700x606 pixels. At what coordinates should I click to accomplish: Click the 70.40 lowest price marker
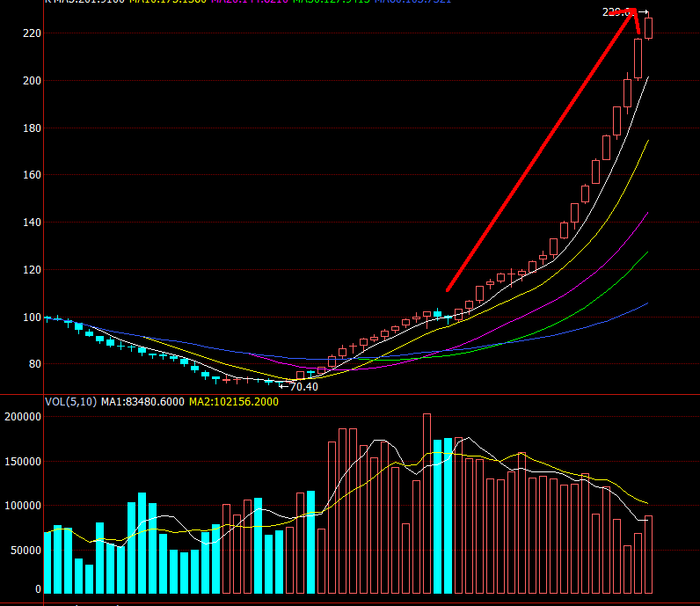299,387
